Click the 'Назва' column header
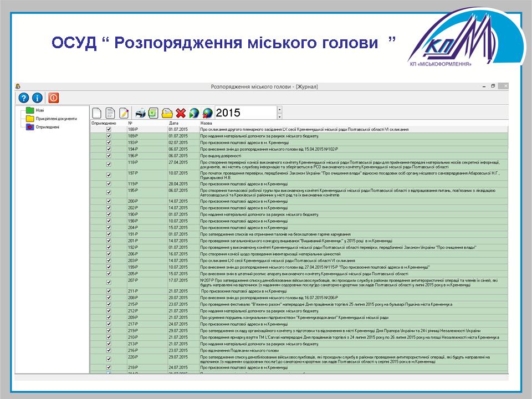532x399 pixels. [206, 123]
